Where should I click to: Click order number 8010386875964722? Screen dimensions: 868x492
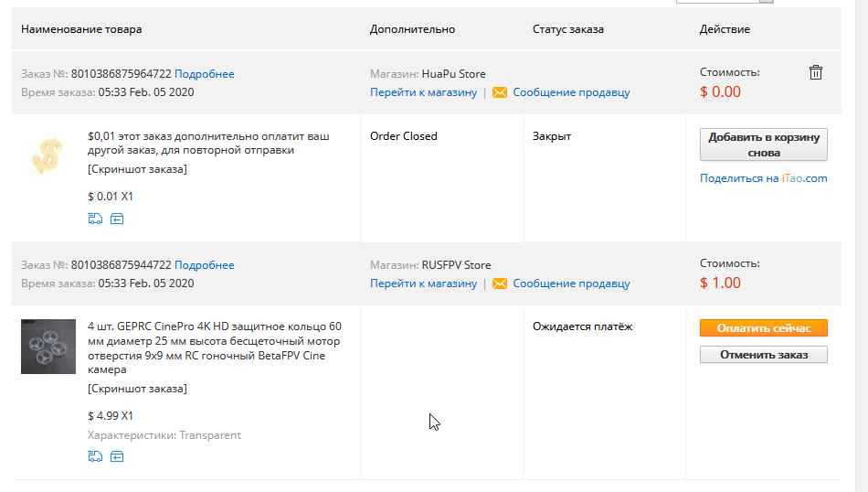tap(122, 74)
